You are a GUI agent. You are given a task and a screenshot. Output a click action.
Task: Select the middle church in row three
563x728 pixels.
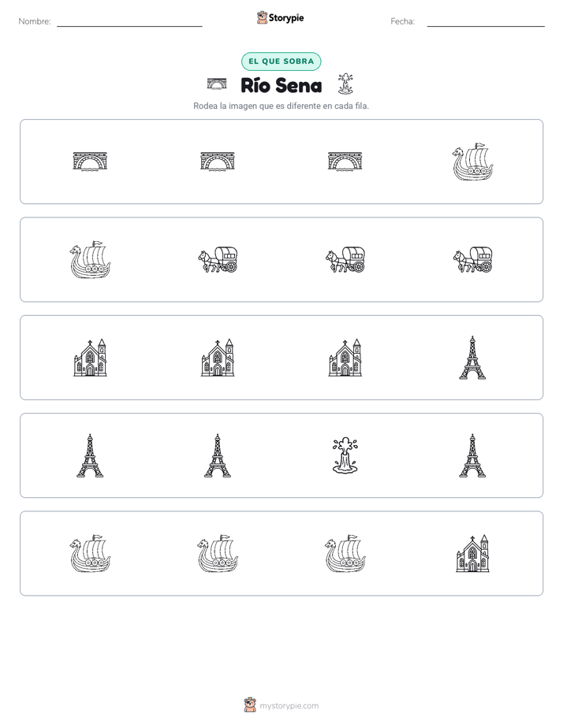[x=218, y=358]
